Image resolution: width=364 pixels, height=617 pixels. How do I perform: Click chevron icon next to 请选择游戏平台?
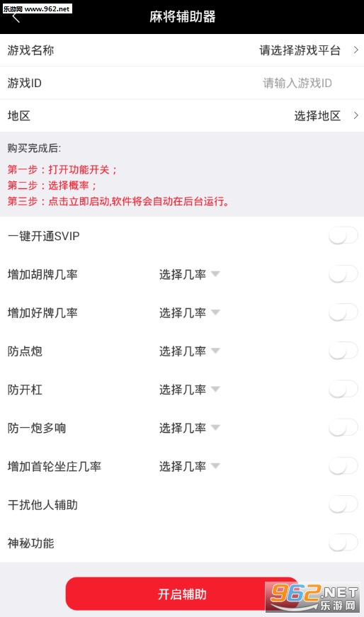point(356,50)
